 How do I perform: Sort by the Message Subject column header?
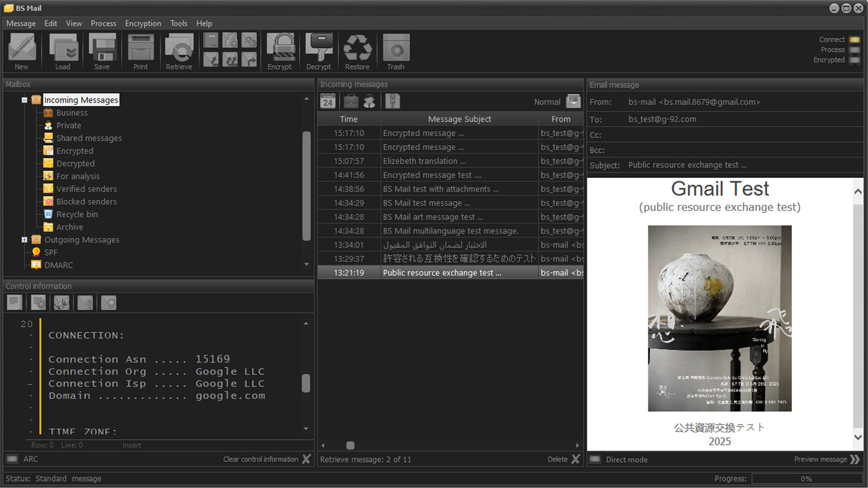[460, 119]
